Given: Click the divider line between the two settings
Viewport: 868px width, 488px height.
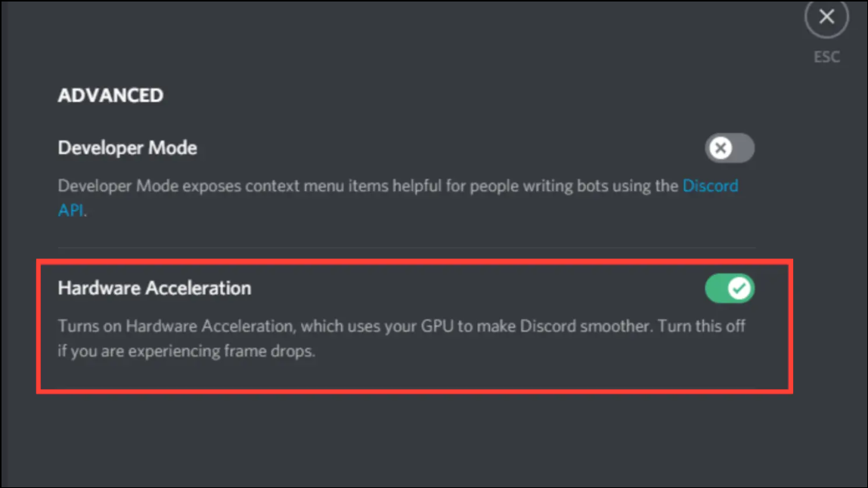Looking at the screenshot, I should tap(406, 248).
